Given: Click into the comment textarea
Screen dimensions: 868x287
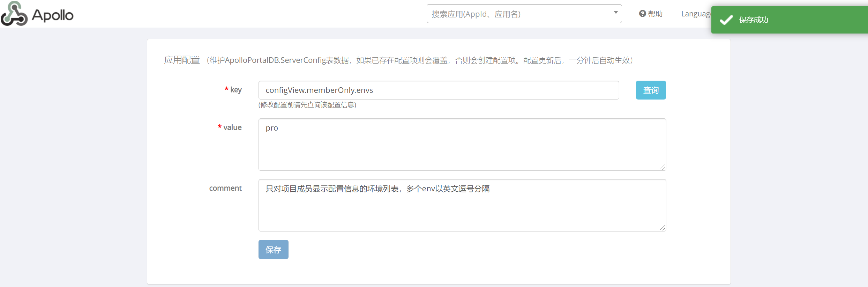Looking at the screenshot, I should 462,205.
